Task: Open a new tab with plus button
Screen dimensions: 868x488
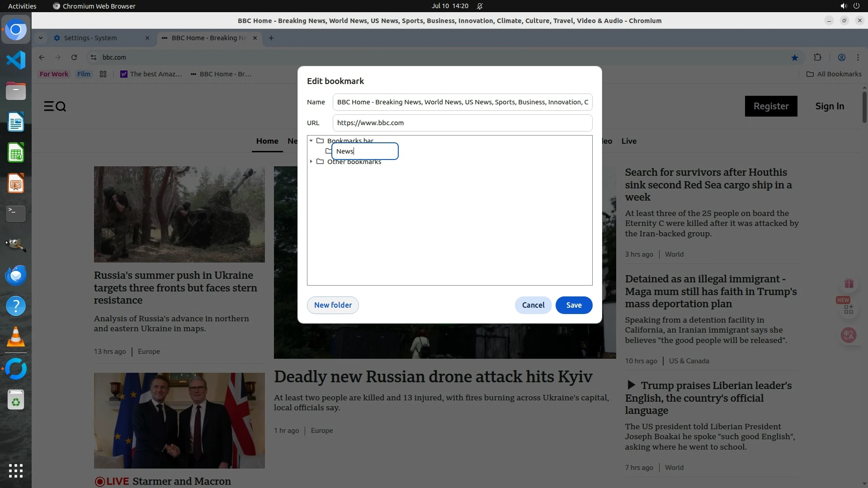Action: (271, 38)
